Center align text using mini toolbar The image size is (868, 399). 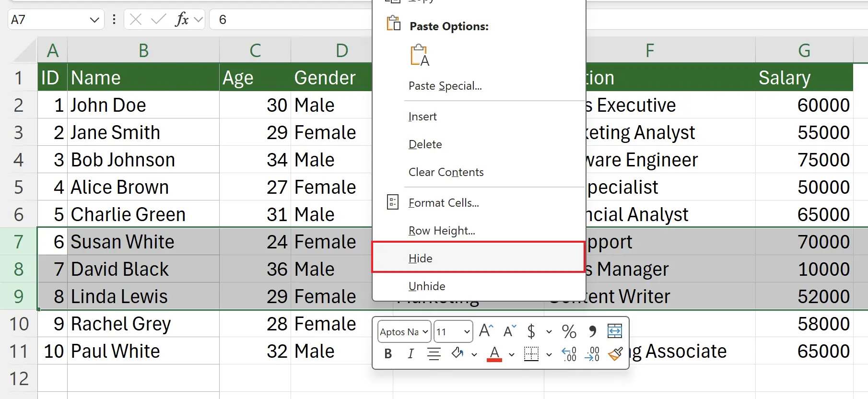[434, 354]
